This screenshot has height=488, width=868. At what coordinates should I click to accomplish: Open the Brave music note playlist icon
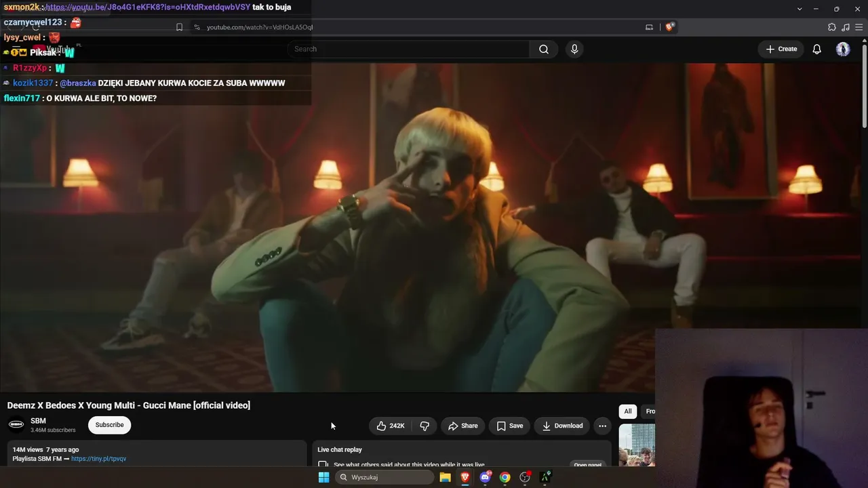[846, 27]
